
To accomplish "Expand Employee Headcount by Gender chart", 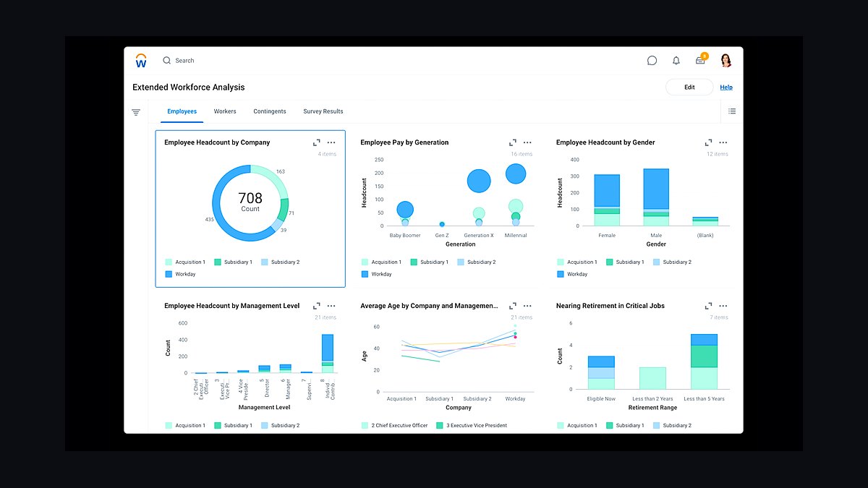I will (x=709, y=142).
